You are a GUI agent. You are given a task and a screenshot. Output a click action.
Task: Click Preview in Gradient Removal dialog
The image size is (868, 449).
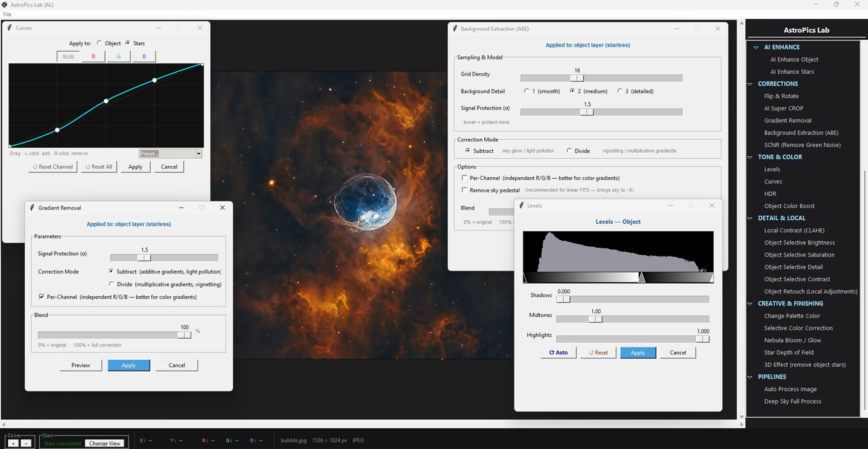(x=81, y=365)
